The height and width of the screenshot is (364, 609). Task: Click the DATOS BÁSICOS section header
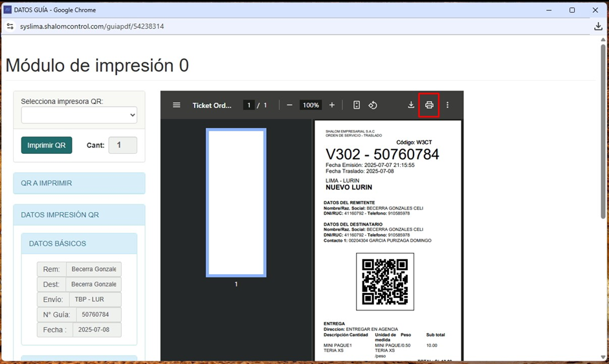(x=79, y=244)
